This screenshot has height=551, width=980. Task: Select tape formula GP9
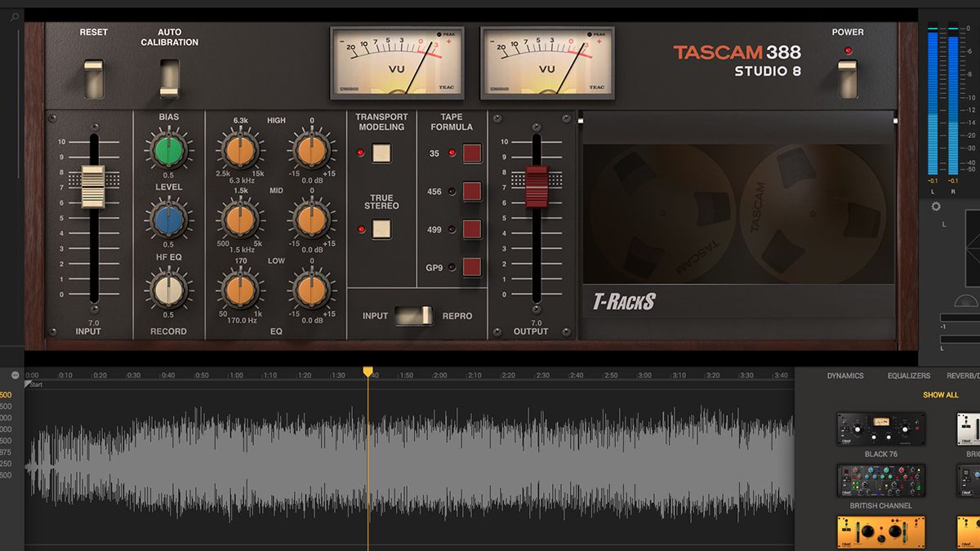pos(472,267)
